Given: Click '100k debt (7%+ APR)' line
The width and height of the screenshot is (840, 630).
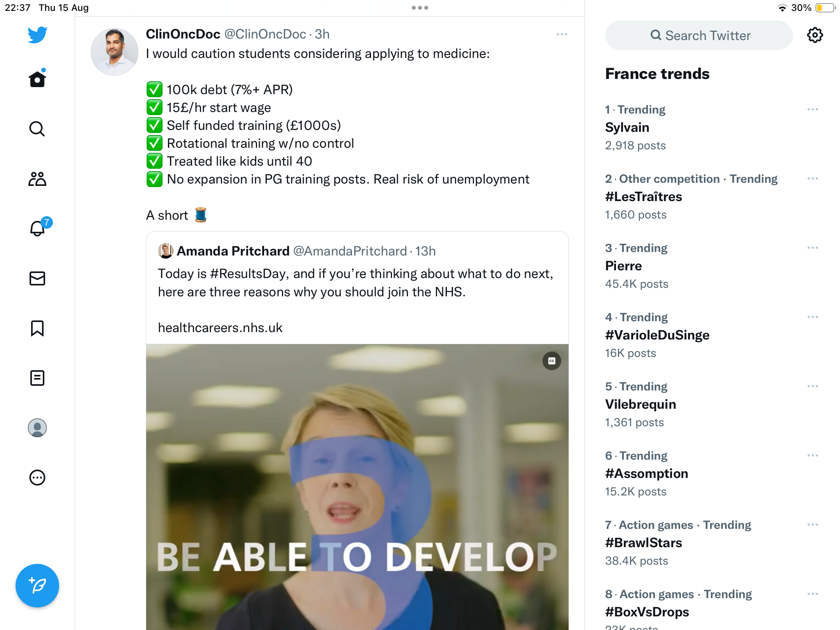Looking at the screenshot, I should pos(229,90).
